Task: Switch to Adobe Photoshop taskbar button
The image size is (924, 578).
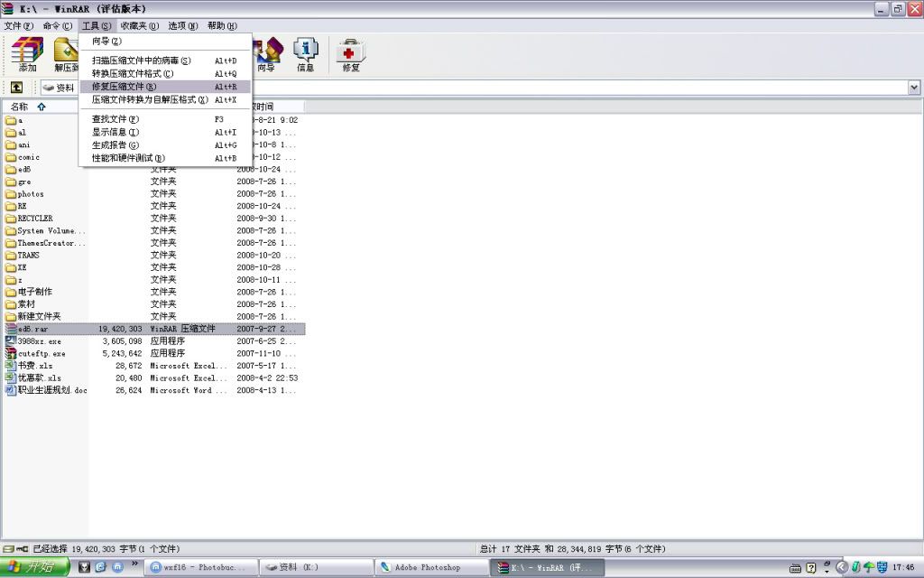Action: (431, 567)
